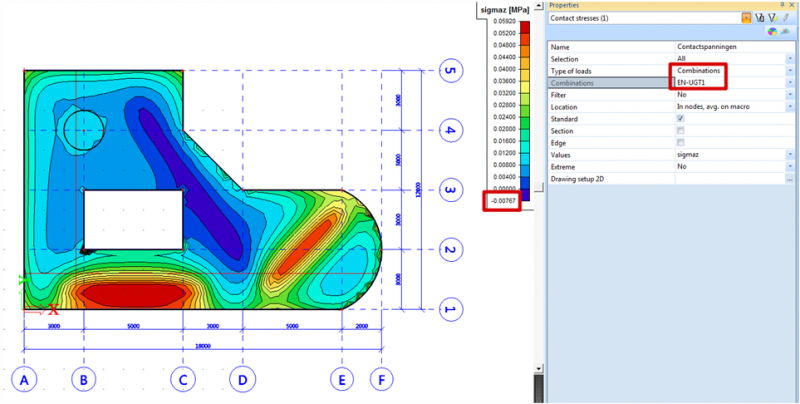This screenshot has width=800, height=404.
Task: Enable the Section checkbox
Action: [681, 130]
